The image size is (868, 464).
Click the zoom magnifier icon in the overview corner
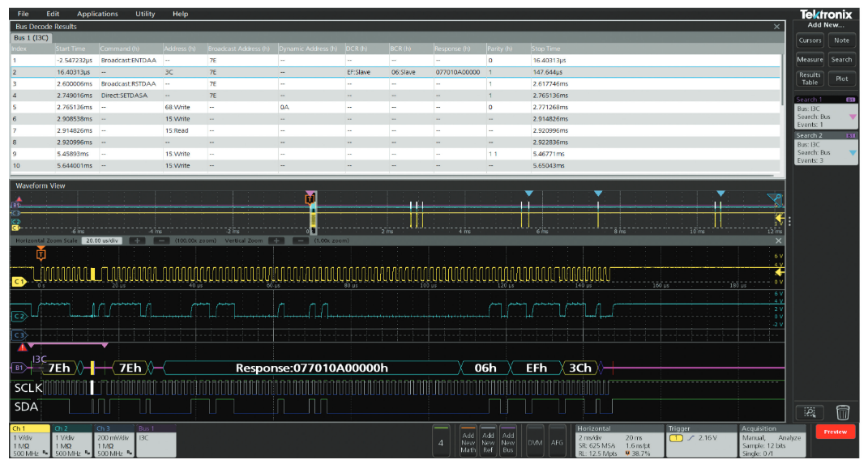(775, 199)
